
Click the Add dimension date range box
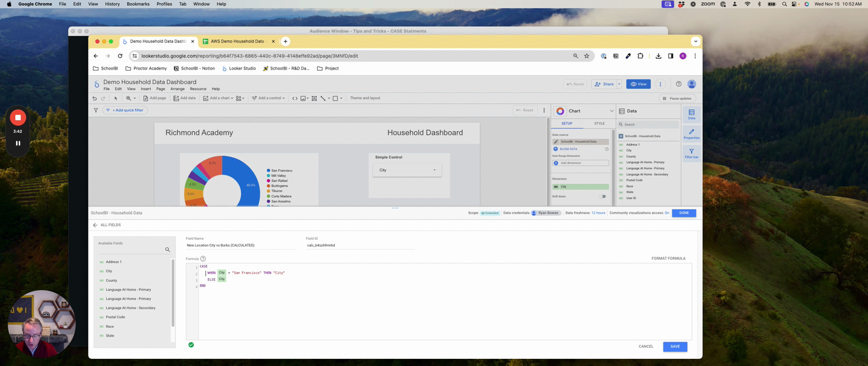point(580,163)
